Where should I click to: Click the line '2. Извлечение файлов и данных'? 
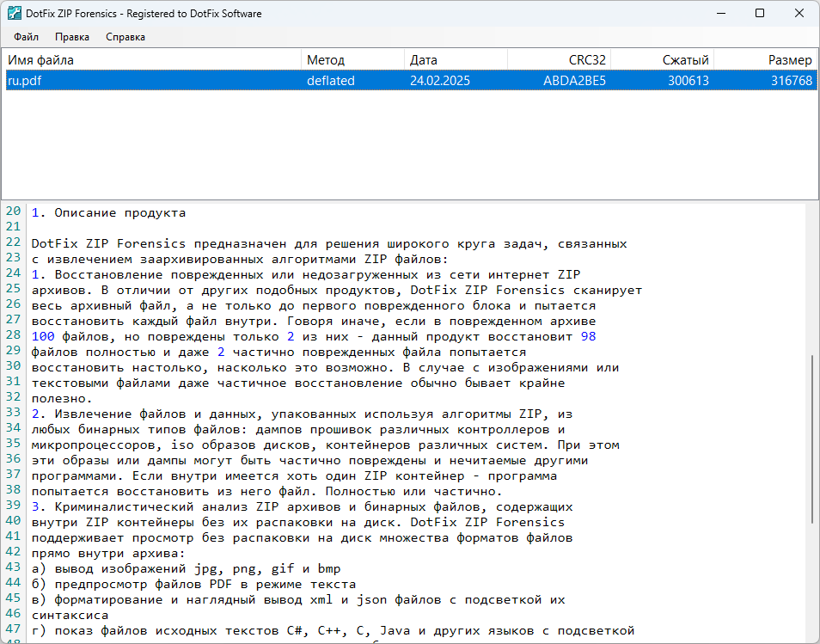302,414
